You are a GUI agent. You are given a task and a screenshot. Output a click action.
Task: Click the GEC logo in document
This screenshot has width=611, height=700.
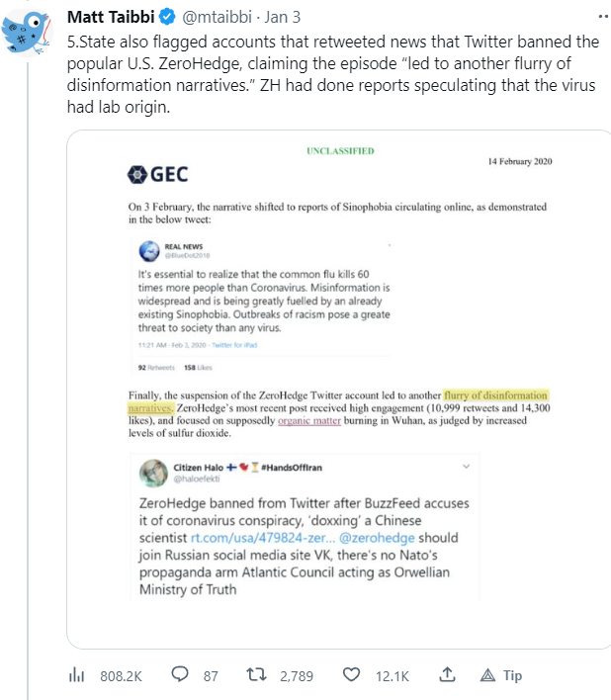157,175
